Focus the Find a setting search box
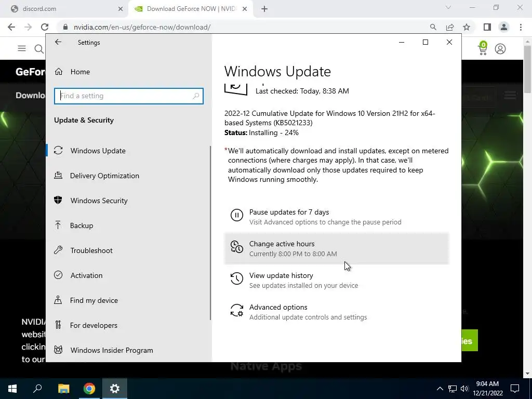The height and width of the screenshot is (399, 532). pyautogui.click(x=129, y=96)
